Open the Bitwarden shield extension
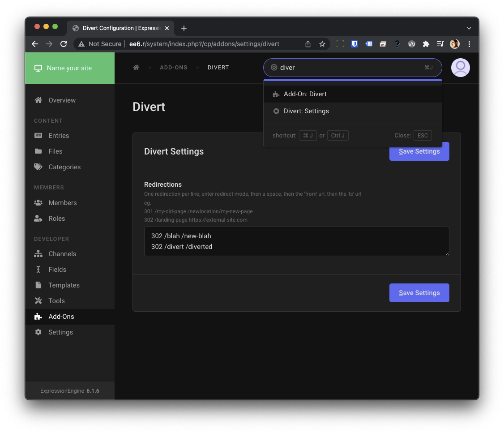Screen dimensions: 504x433 [x=354, y=44]
